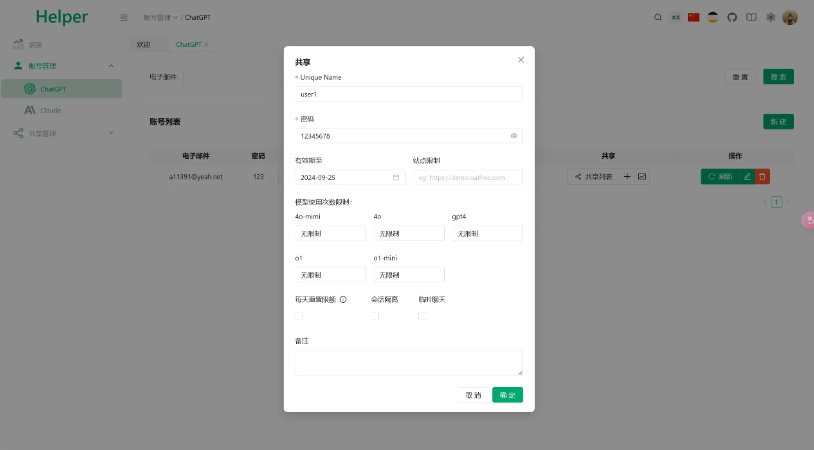Close the 共享 dialog with the X icon

521,60
